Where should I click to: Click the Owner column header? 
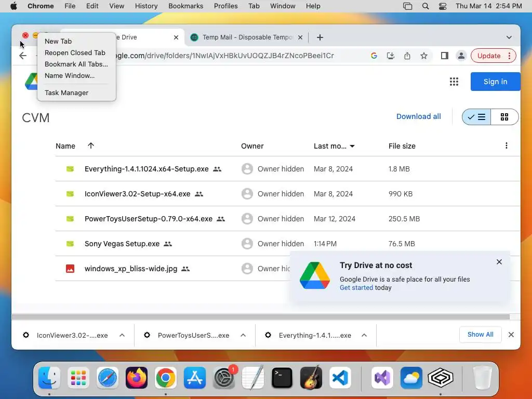tap(252, 146)
